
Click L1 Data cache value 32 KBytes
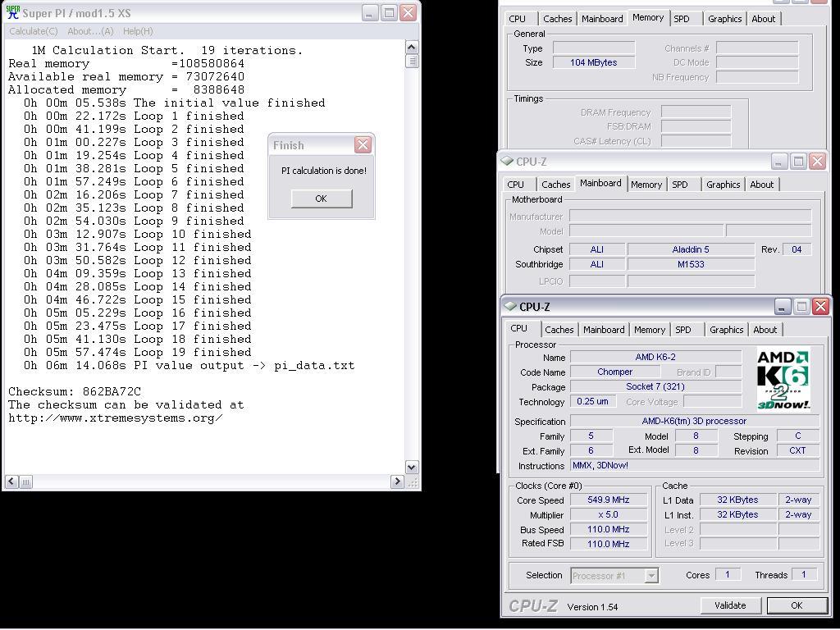[737, 500]
